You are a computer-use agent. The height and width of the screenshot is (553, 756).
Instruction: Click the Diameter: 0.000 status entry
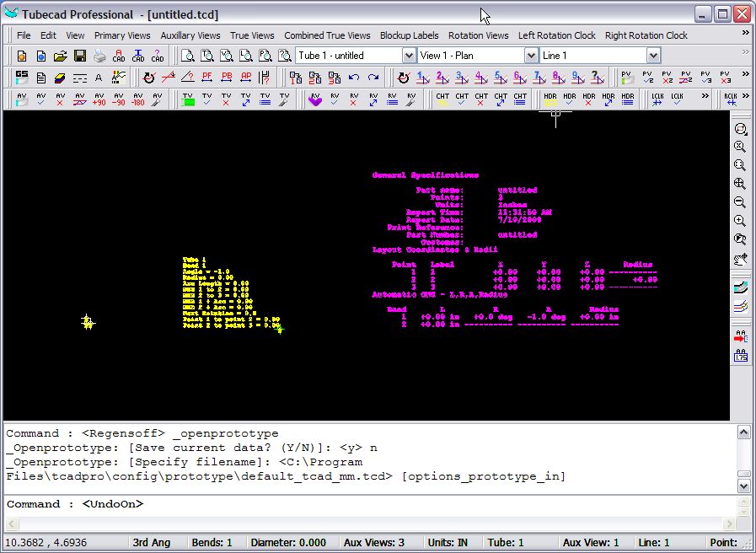coord(288,542)
